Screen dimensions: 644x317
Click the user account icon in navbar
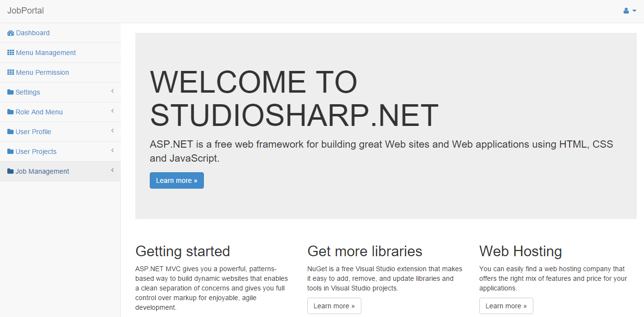click(626, 11)
